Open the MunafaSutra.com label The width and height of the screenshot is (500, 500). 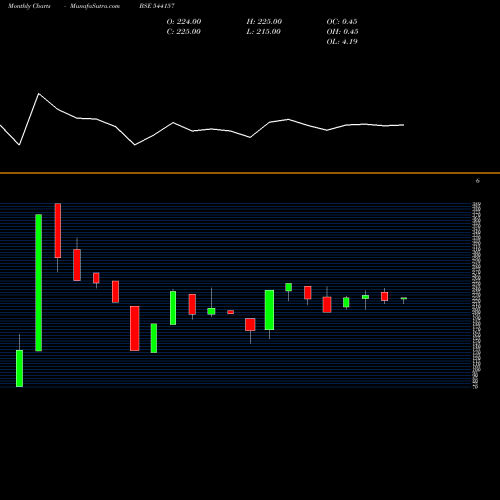click(x=95, y=6)
